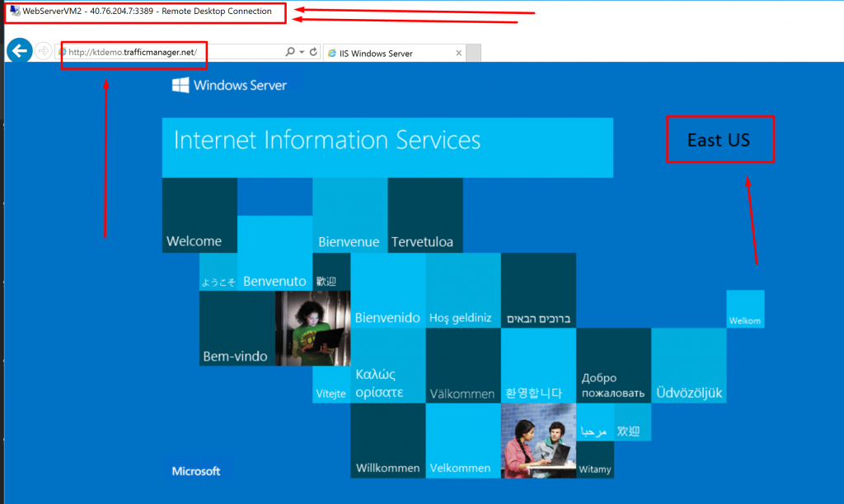Select the IIS Windows Server tab
This screenshot has width=844, height=504.
[x=394, y=53]
